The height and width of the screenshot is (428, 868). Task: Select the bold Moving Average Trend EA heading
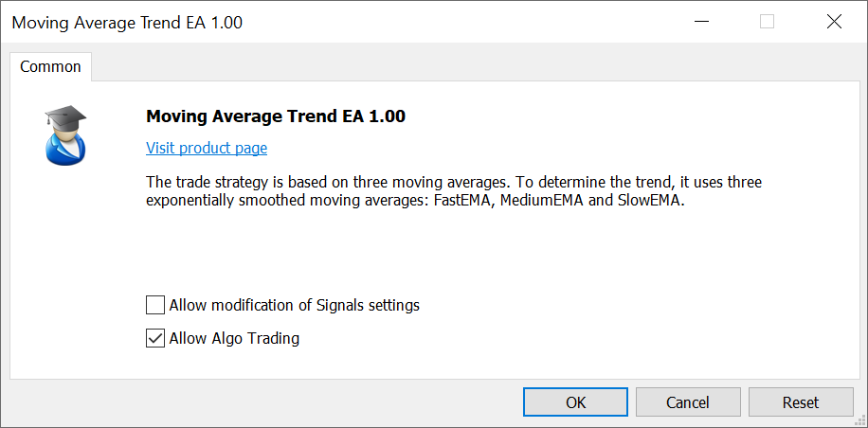tap(276, 117)
